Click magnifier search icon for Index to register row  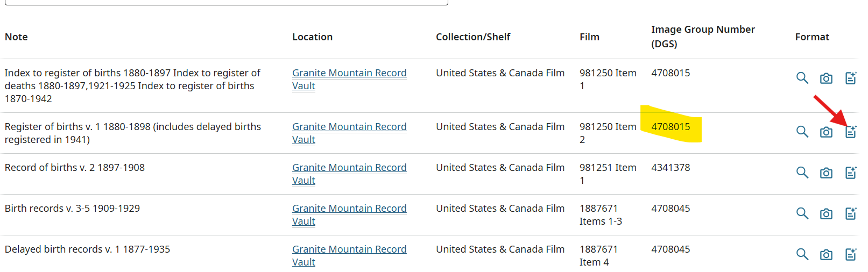click(802, 78)
